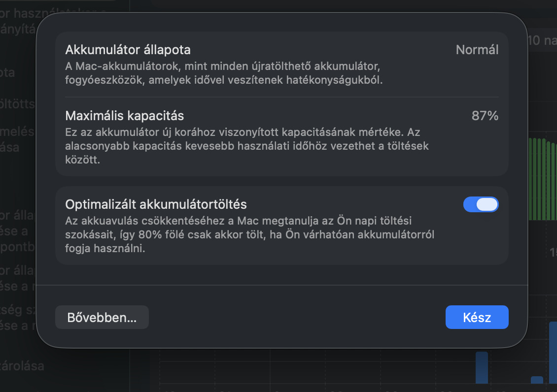Viewport: 557px width, 392px height.
Task: Click the sidebar text ending in "pota"
Action: (x=8, y=72)
